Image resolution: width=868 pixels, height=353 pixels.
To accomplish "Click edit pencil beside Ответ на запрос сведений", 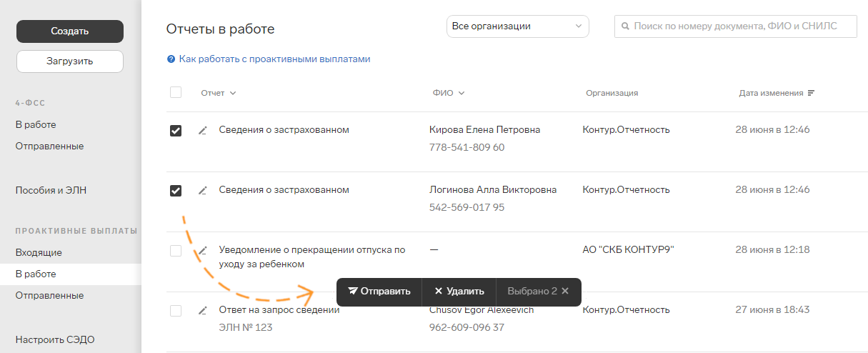I will click(202, 310).
